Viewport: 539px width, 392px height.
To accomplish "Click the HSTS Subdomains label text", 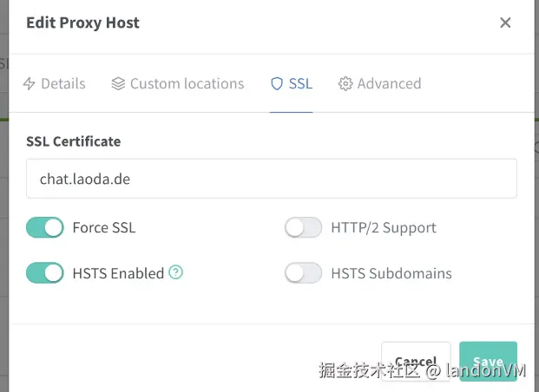I will point(391,273).
